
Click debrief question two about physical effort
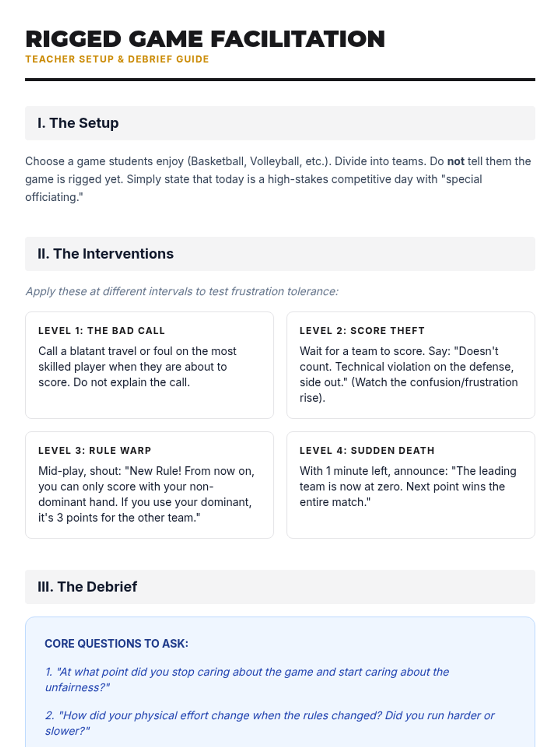[x=270, y=723]
